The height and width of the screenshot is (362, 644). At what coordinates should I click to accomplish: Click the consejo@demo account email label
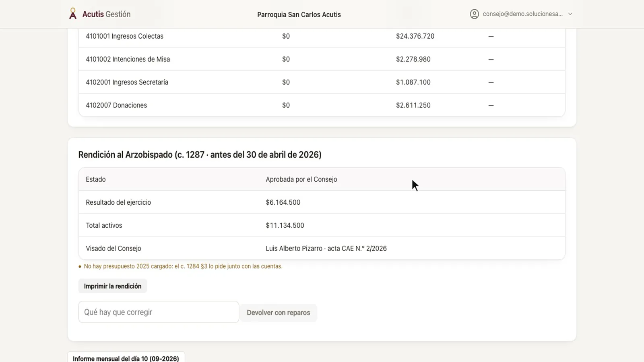click(523, 14)
